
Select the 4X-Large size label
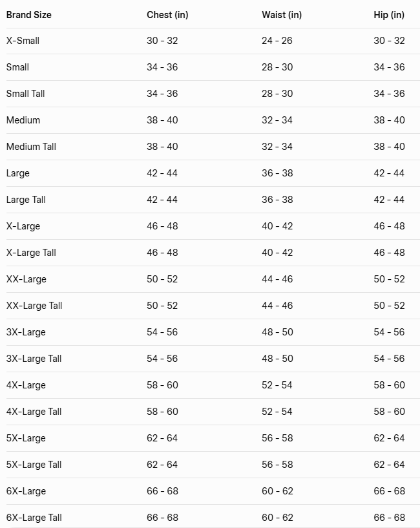tap(26, 385)
